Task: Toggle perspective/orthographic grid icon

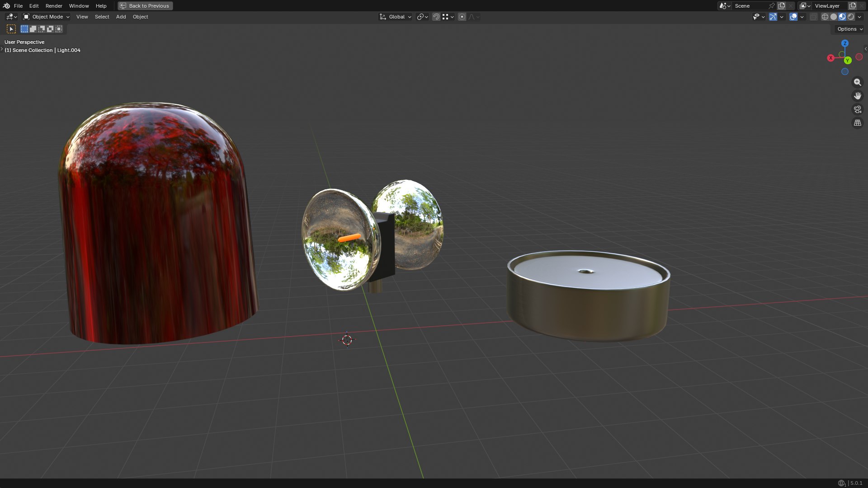Action: 857,123
